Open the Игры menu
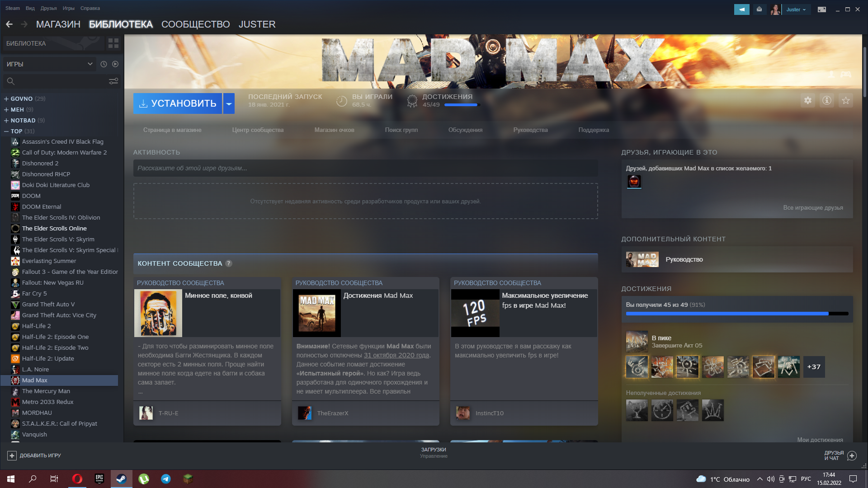868x488 pixels. [69, 8]
